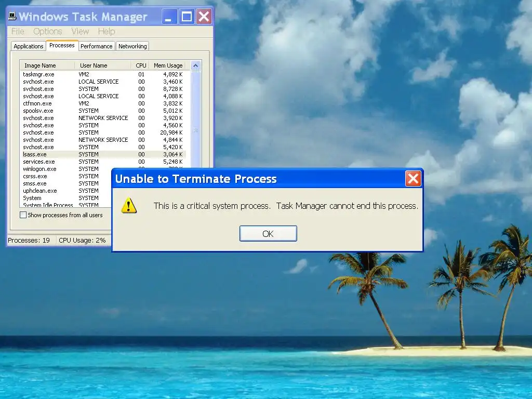Select the taskmgr.exe process row
532x399 pixels.
pyautogui.click(x=103, y=74)
